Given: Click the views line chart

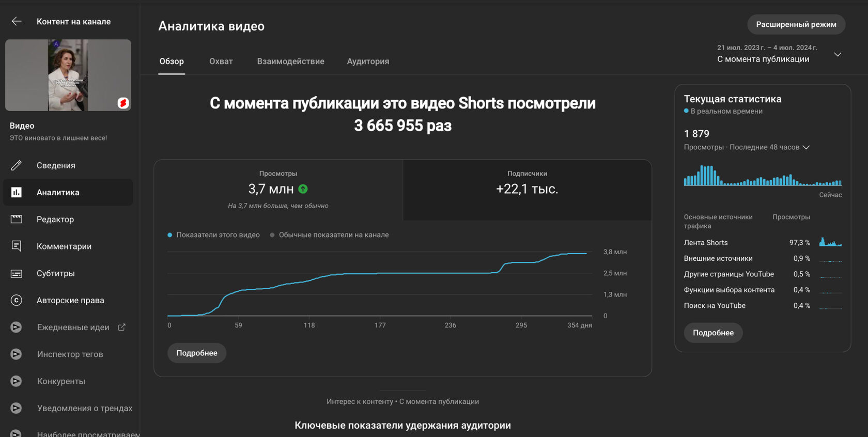Looking at the screenshot, I should tap(380, 284).
